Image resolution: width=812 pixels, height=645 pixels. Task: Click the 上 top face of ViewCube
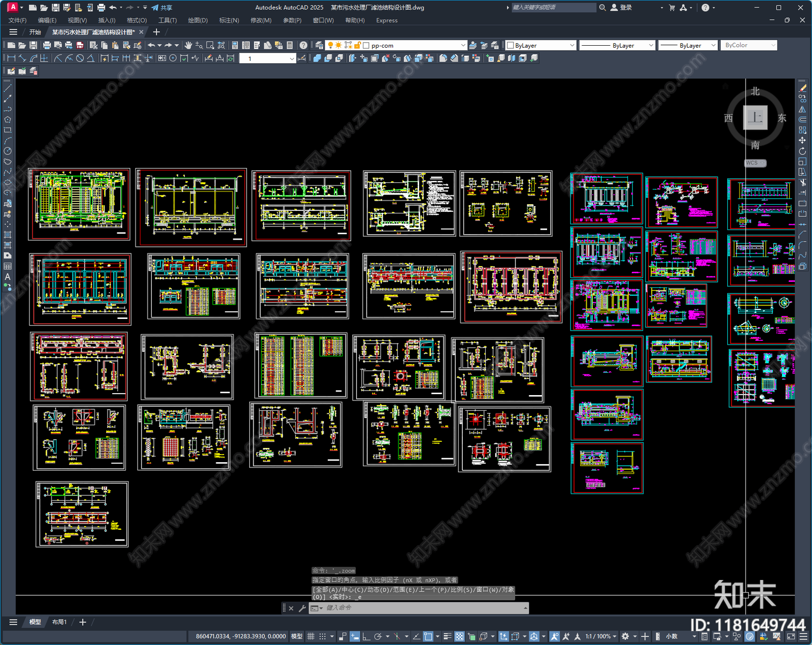pos(755,118)
